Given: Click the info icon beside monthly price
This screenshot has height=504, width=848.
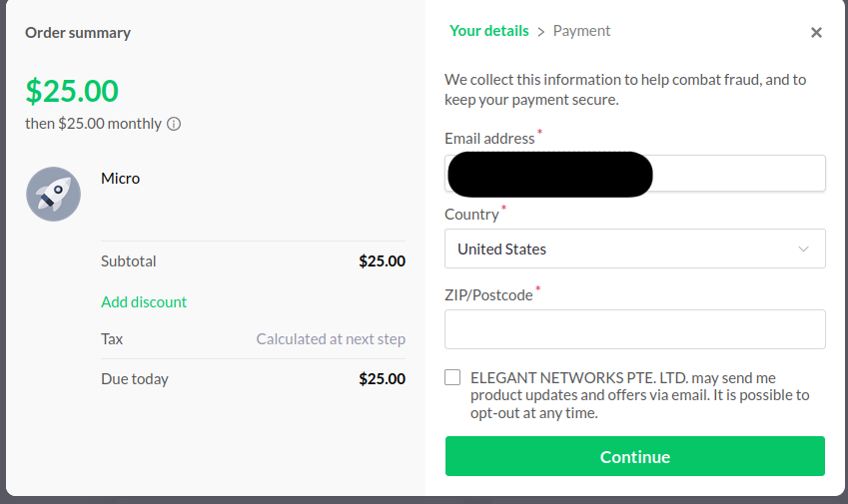Looking at the screenshot, I should click(174, 125).
